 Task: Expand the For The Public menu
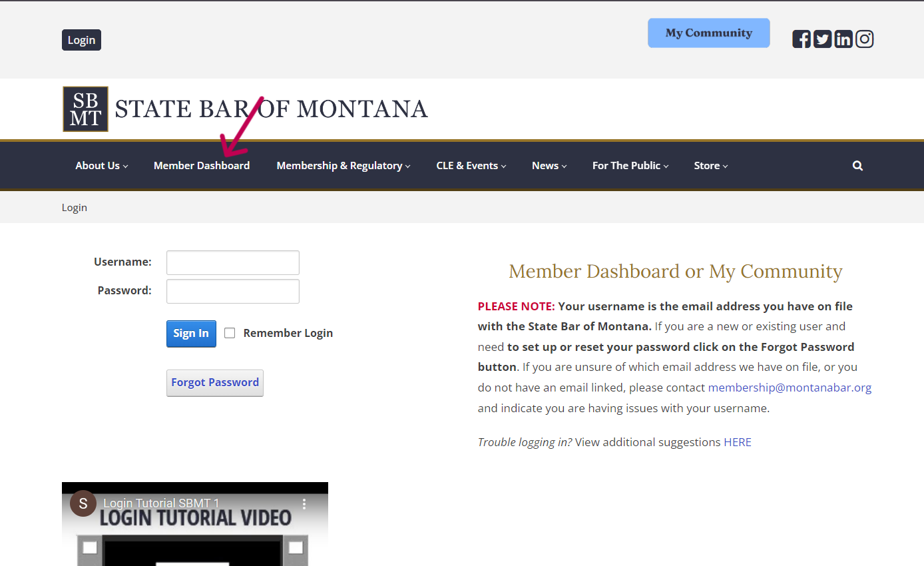pyautogui.click(x=630, y=166)
